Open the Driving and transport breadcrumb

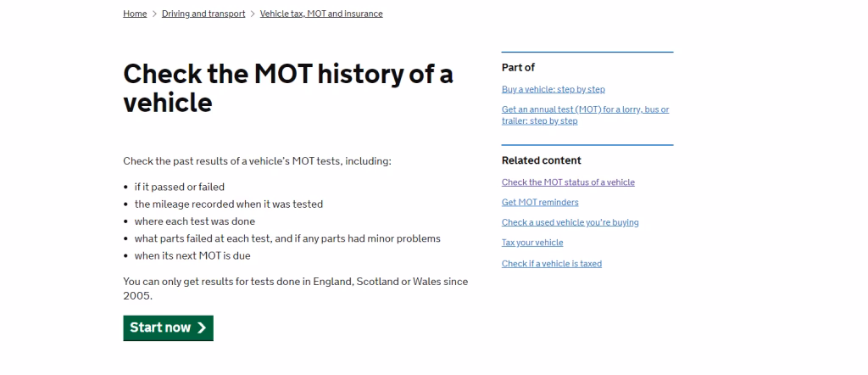(x=203, y=14)
